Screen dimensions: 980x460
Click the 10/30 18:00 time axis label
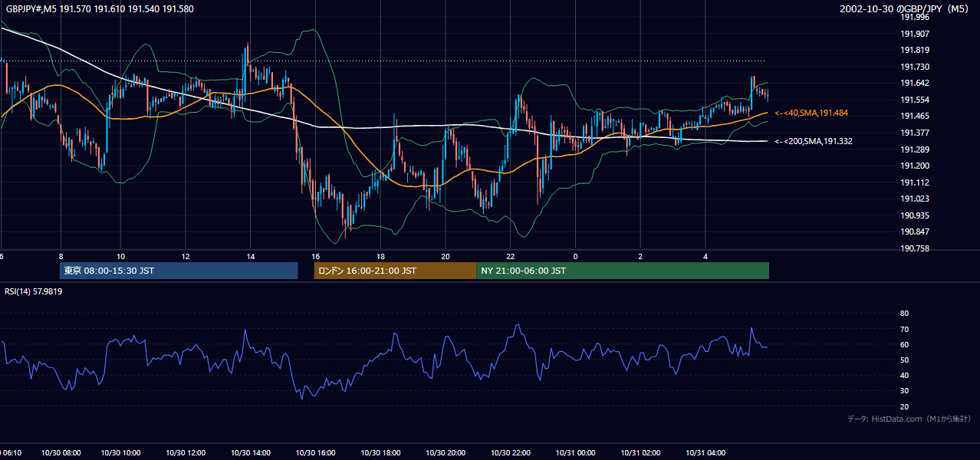pyautogui.click(x=380, y=453)
